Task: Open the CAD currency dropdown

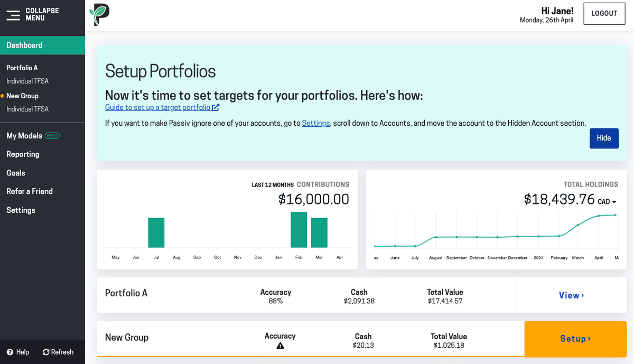Action: tap(607, 202)
